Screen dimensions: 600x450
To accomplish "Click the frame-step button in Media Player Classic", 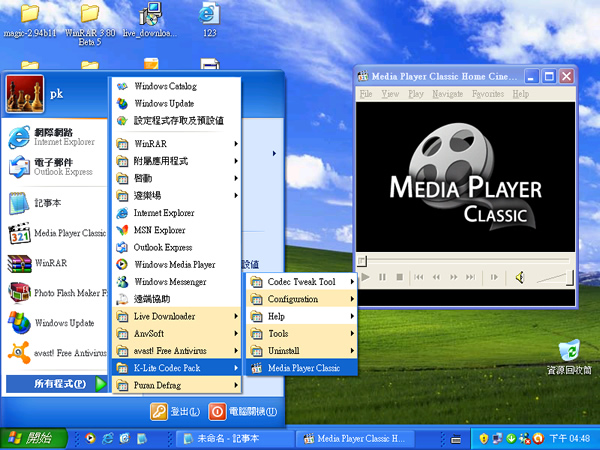I will 494,277.
